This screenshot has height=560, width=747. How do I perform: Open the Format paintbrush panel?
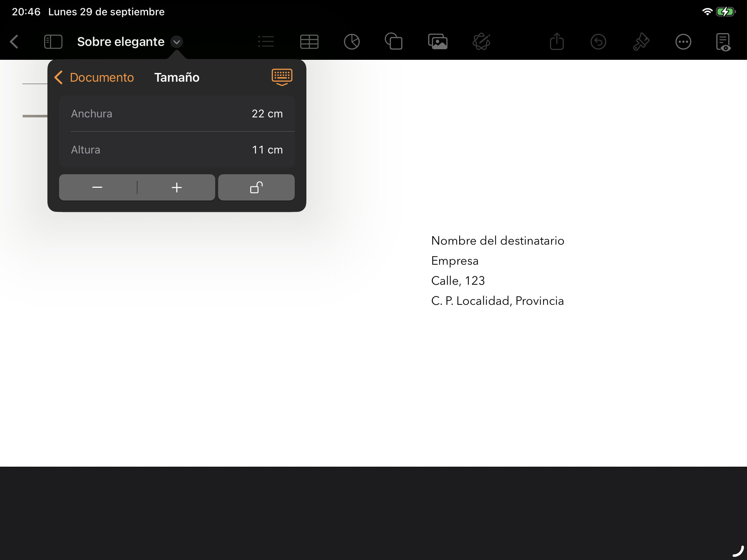(641, 42)
